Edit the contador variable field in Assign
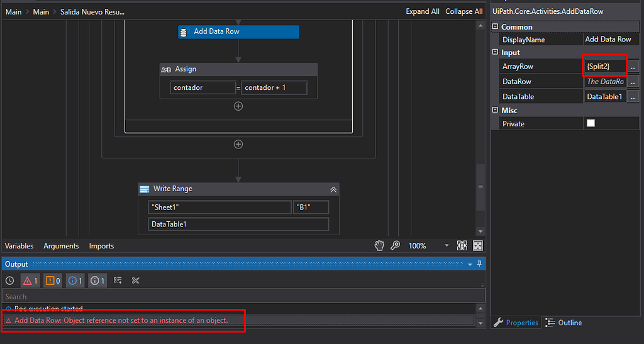 click(203, 87)
